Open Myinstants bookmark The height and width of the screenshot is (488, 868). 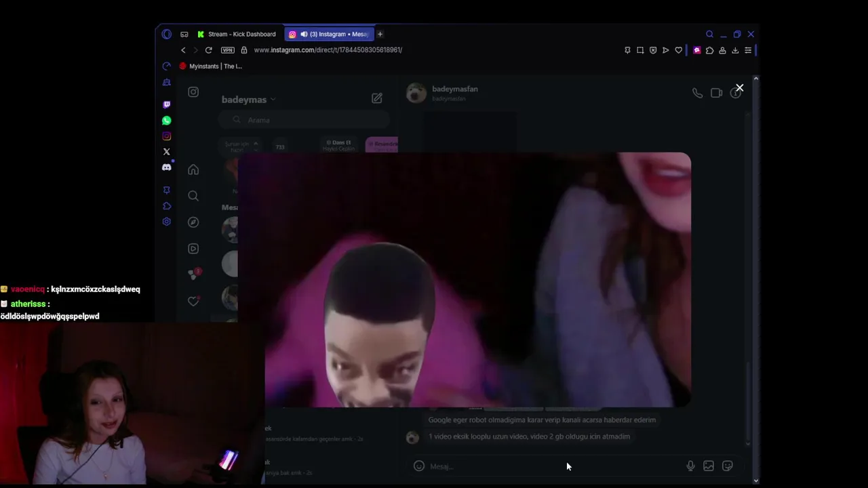211,66
